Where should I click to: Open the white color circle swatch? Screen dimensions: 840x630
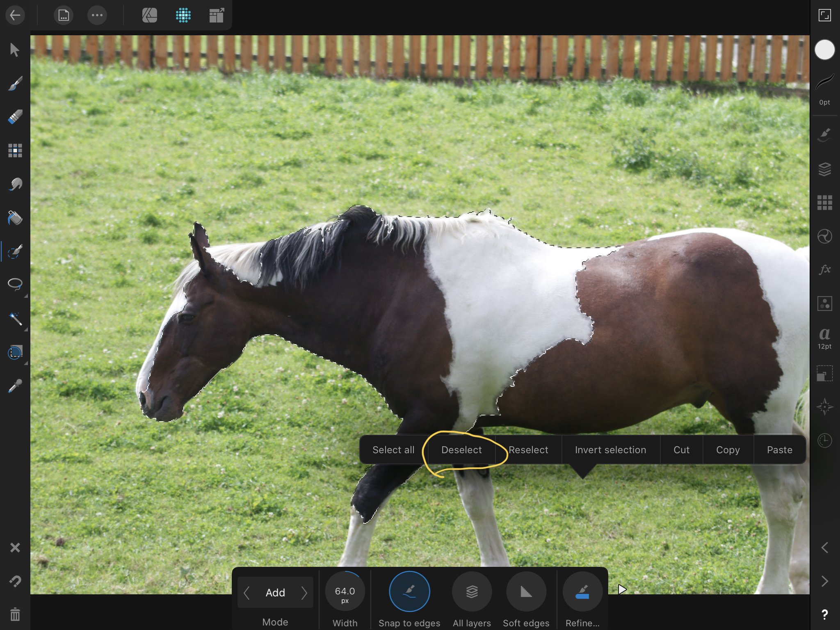(825, 50)
